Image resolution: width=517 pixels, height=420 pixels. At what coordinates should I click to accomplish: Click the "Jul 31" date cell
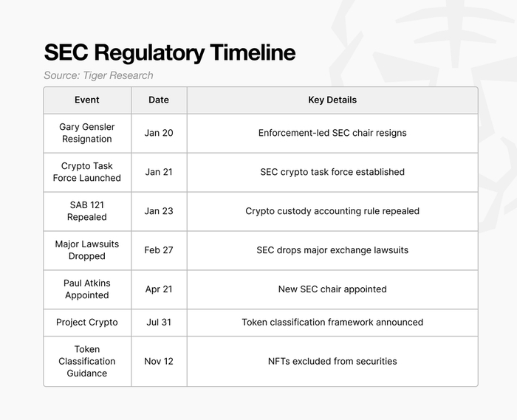coord(159,323)
